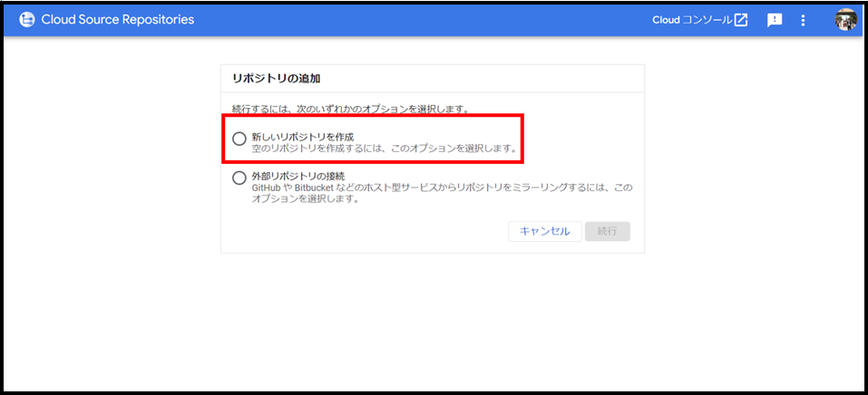Click the 続行 button
This screenshot has height=395, width=868.
(608, 231)
